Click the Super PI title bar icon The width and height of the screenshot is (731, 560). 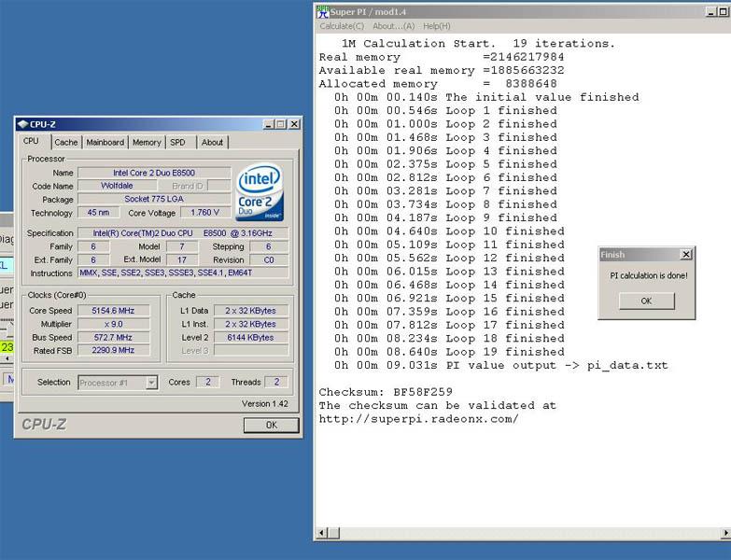(x=323, y=11)
